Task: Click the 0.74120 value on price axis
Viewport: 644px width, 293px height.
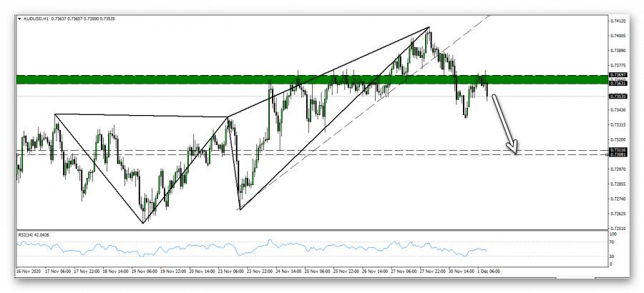Action: [x=618, y=21]
